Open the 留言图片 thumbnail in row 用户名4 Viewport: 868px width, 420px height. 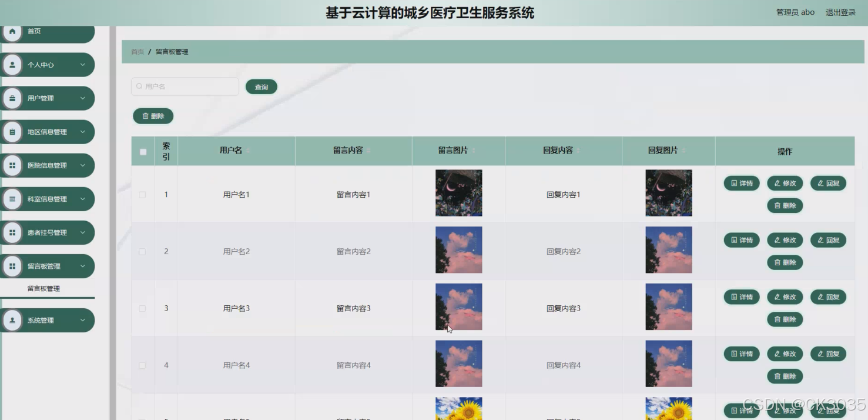pyautogui.click(x=459, y=364)
